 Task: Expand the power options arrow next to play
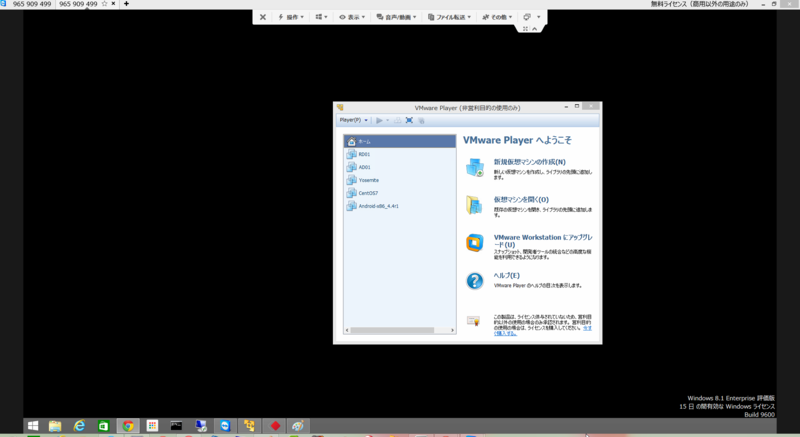coord(387,120)
